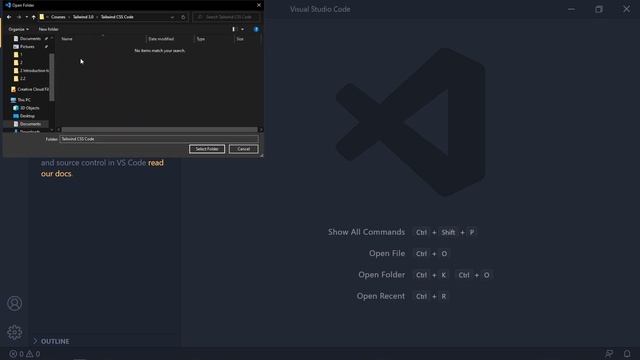Click the Folder name input field
Screen dimensions: 640x360
point(159,139)
